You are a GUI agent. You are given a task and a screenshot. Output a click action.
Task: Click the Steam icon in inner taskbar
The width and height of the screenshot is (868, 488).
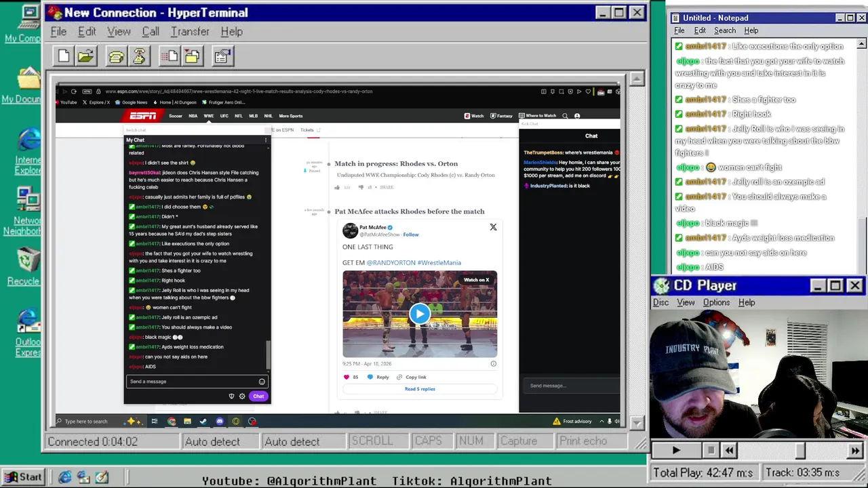coord(203,422)
